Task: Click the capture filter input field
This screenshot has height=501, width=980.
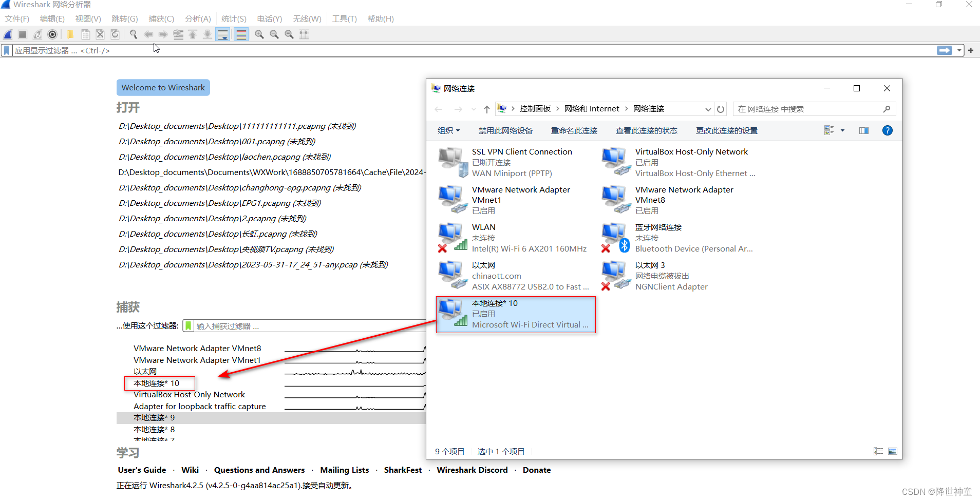Action: [x=310, y=326]
